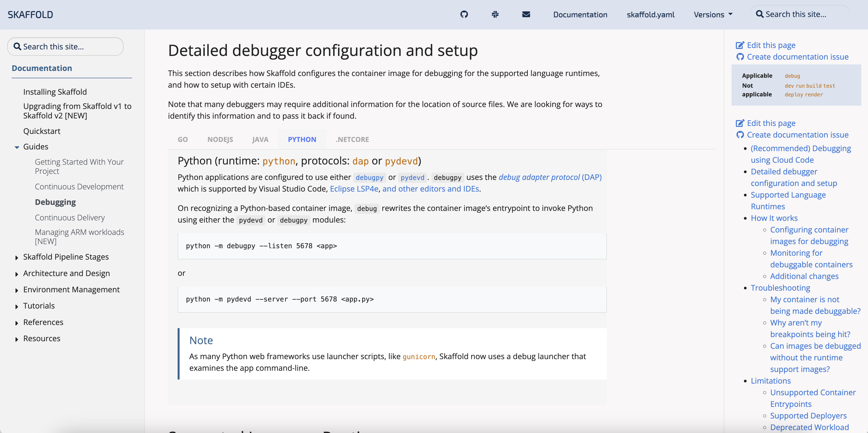
Task: Click the second Create documentation issue link
Action: 797,135
